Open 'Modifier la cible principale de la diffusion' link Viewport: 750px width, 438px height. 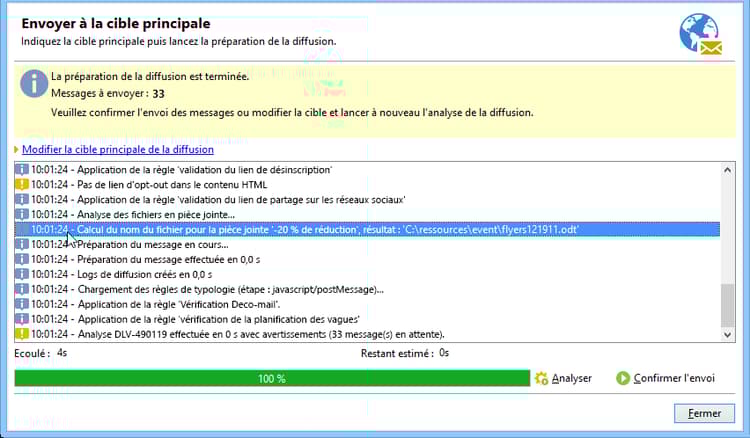click(118, 150)
